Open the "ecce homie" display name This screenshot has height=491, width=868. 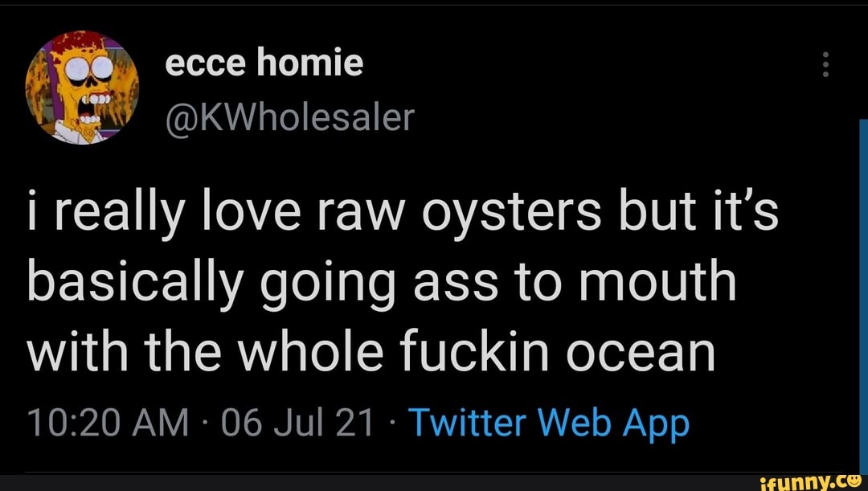(264, 63)
